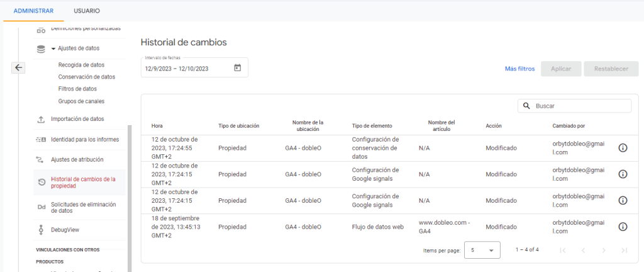Go to next page of results
This screenshot has width=644, height=272.
click(x=602, y=250)
